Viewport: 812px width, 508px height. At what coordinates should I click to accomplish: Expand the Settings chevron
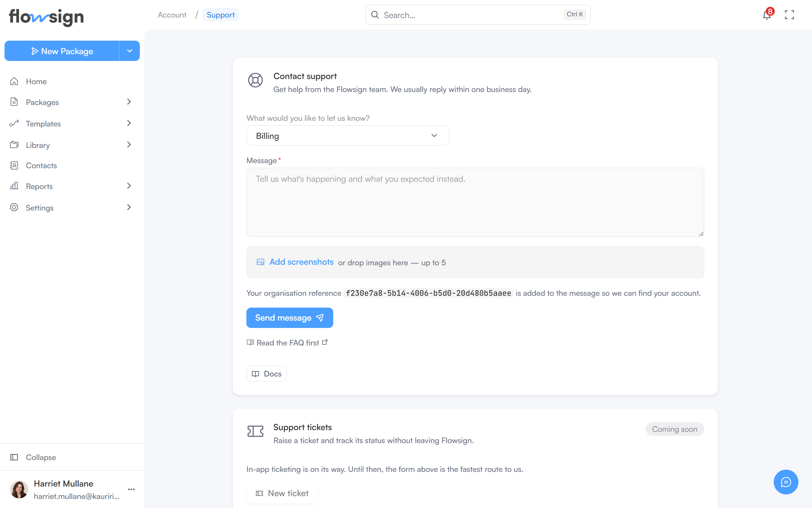[129, 207]
